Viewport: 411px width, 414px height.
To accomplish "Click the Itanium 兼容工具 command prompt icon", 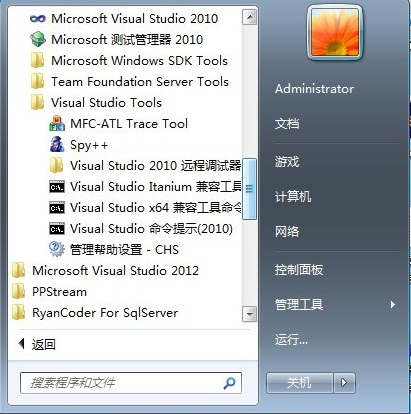I will tap(57, 187).
